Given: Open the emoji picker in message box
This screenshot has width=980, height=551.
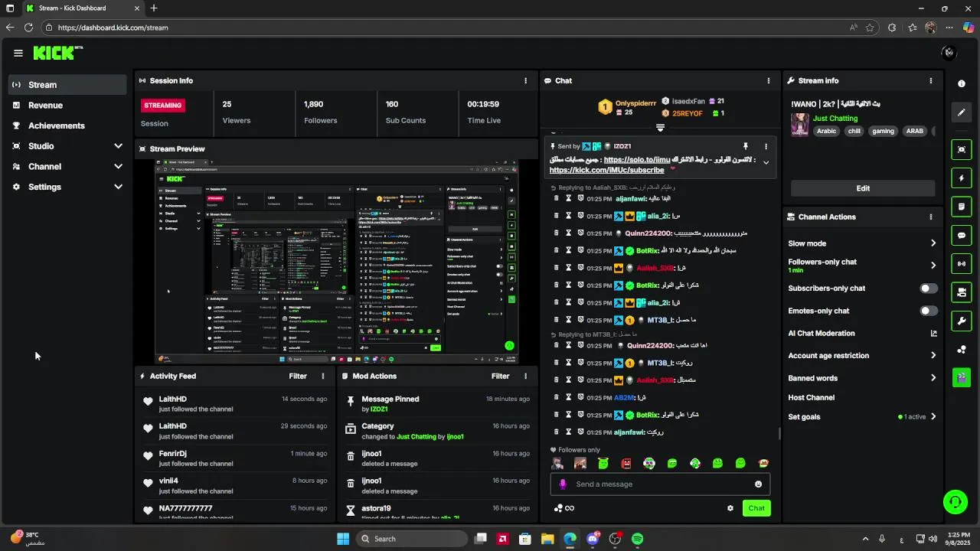Looking at the screenshot, I should pos(759,484).
